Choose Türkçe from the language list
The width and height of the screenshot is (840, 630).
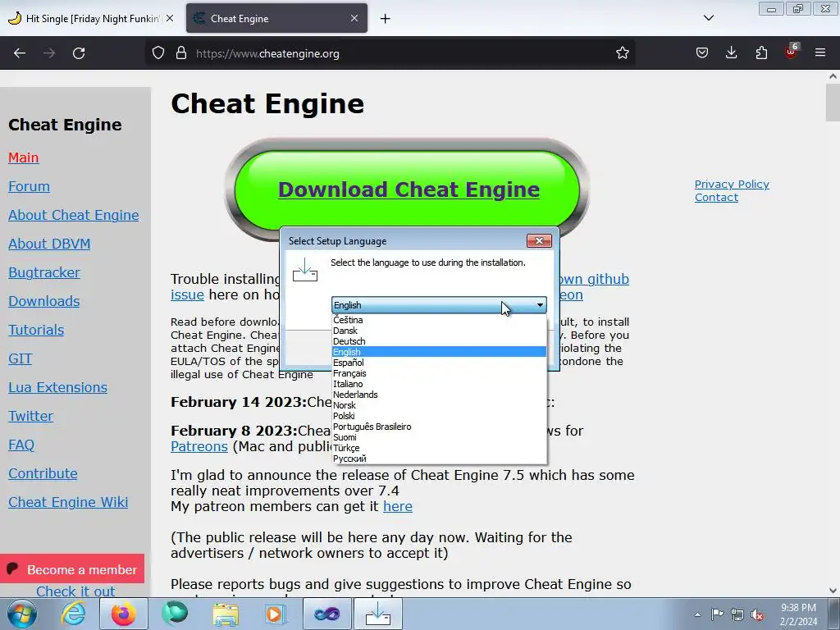point(440,448)
